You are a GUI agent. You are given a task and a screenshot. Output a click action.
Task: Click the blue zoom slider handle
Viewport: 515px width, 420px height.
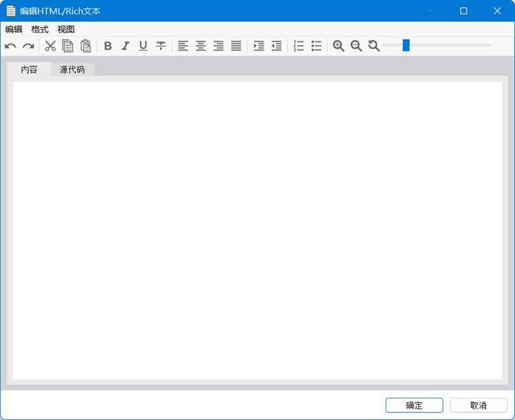[x=407, y=45]
